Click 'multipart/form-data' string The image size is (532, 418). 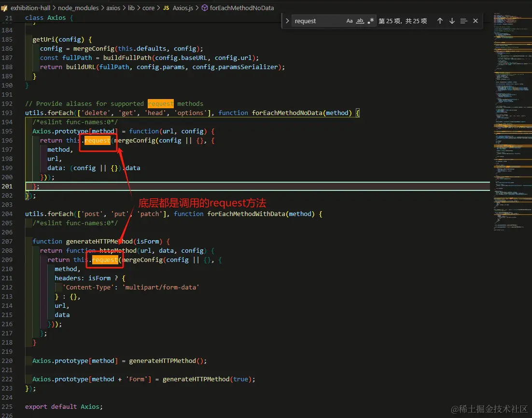(x=160, y=287)
